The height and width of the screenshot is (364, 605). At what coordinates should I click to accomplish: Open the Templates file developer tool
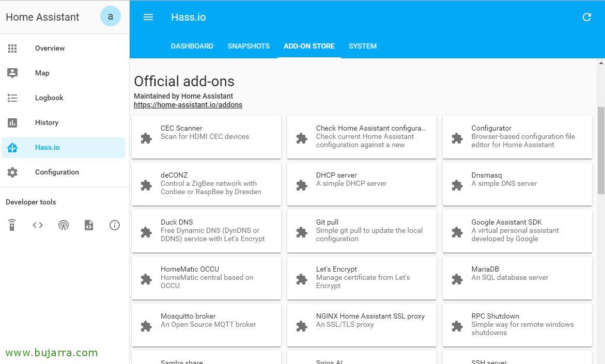tap(89, 225)
